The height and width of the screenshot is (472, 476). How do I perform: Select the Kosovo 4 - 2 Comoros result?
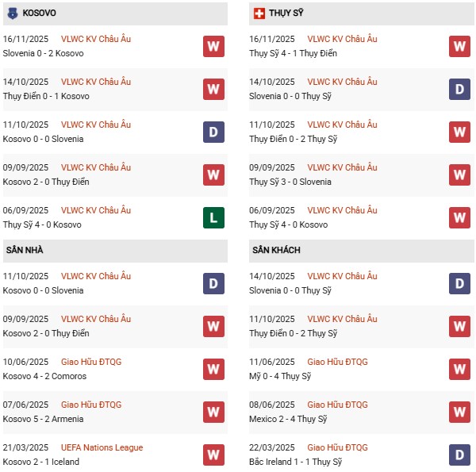click(x=44, y=376)
